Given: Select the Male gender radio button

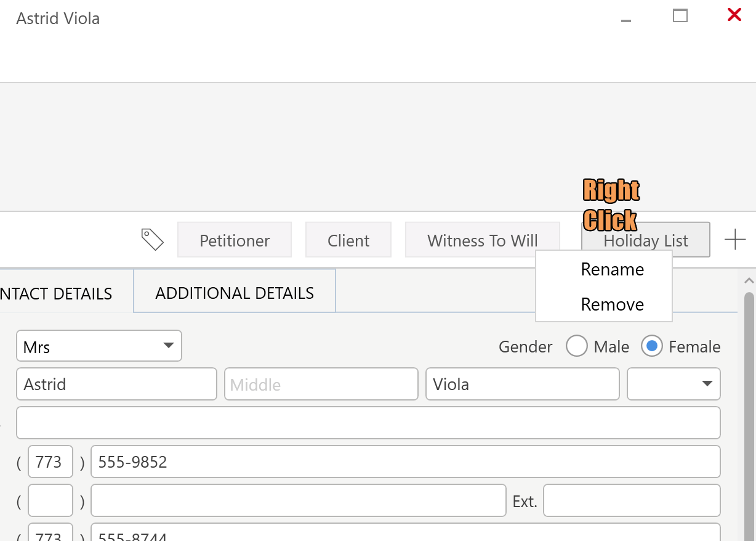Looking at the screenshot, I should 577,346.
